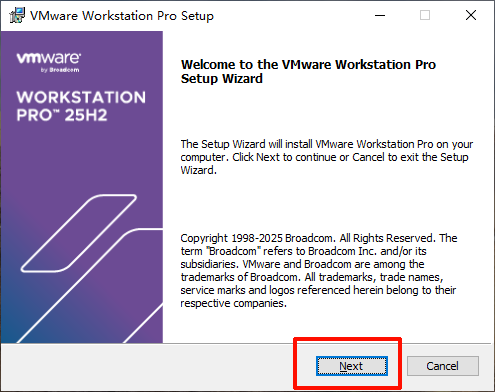Click the vmware by Broadcom logo

pos(49,62)
